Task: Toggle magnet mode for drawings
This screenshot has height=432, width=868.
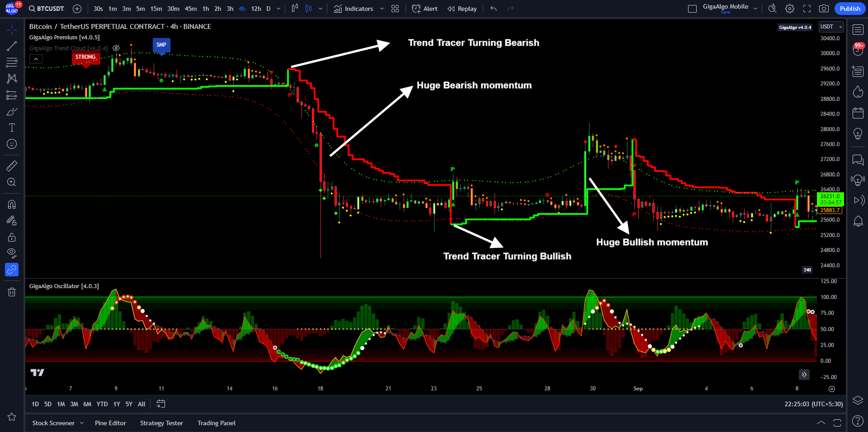Action: click(12, 204)
